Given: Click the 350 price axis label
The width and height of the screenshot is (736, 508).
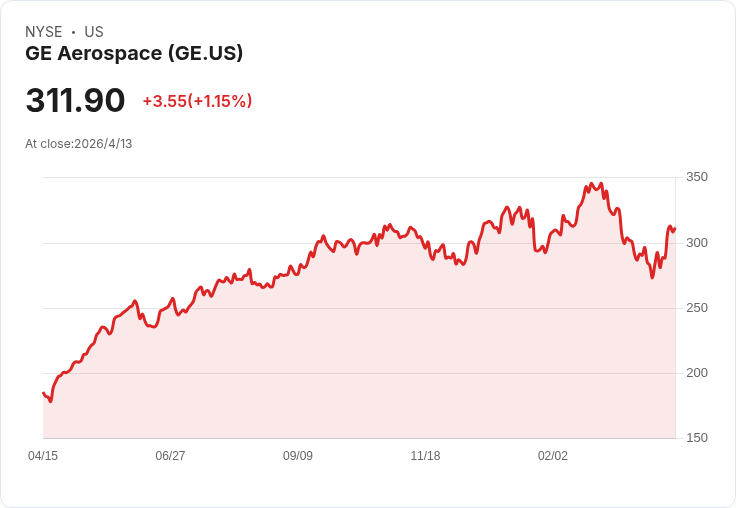Looking at the screenshot, I should (x=697, y=177).
